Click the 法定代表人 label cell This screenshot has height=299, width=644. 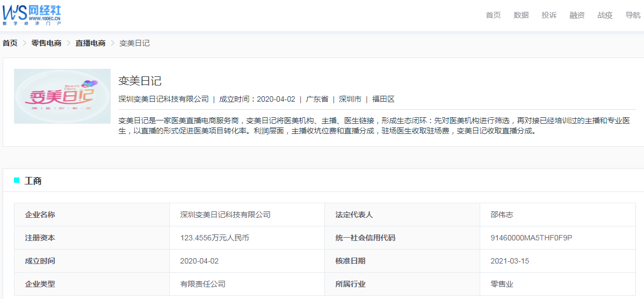point(402,215)
